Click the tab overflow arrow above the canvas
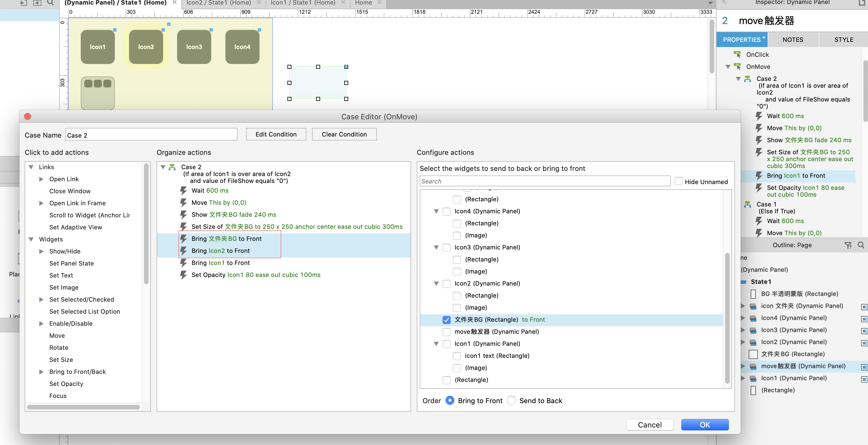 click(x=710, y=3)
